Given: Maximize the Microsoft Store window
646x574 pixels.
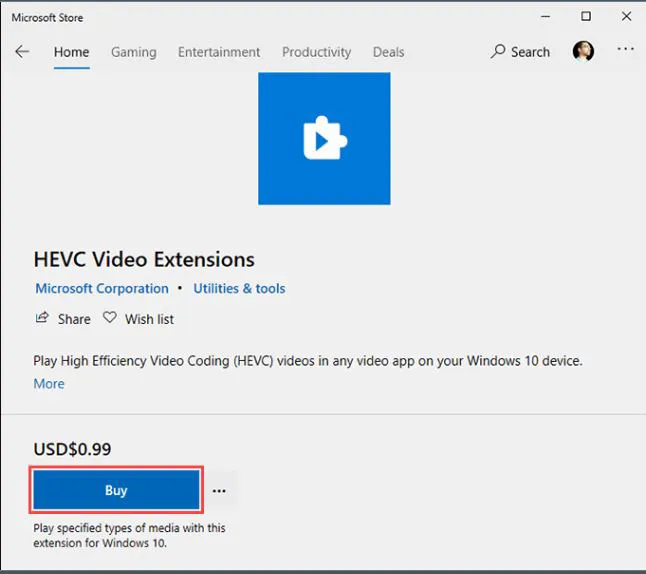Looking at the screenshot, I should tap(586, 17).
